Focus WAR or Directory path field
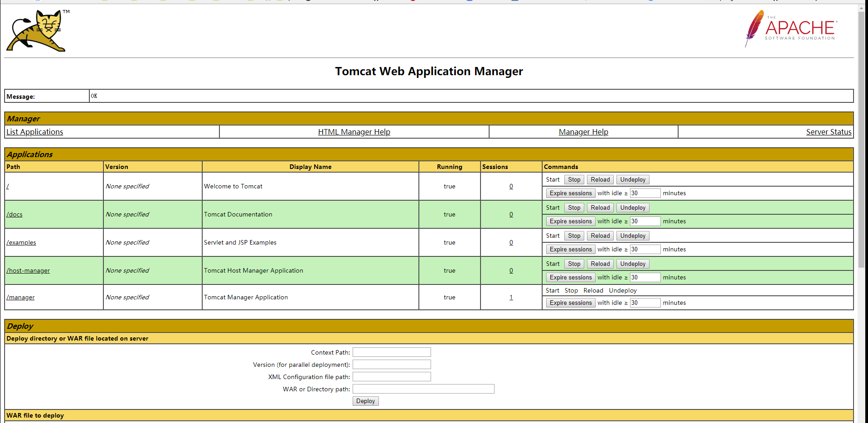 click(x=423, y=389)
